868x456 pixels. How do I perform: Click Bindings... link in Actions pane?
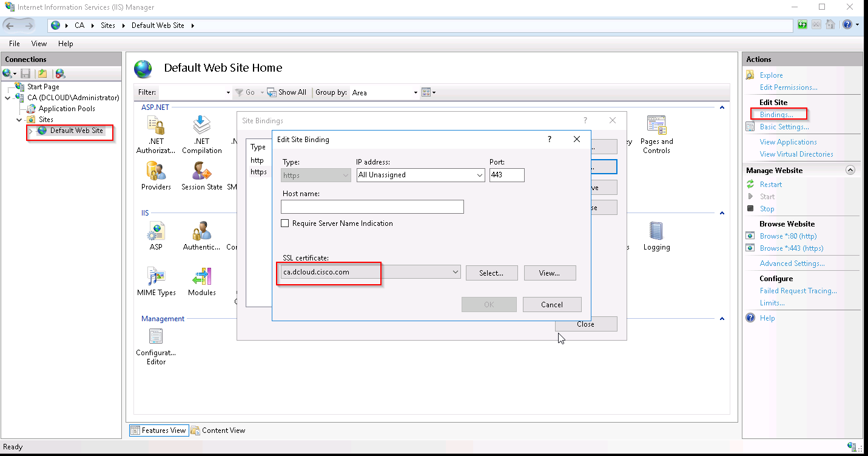tap(776, 115)
